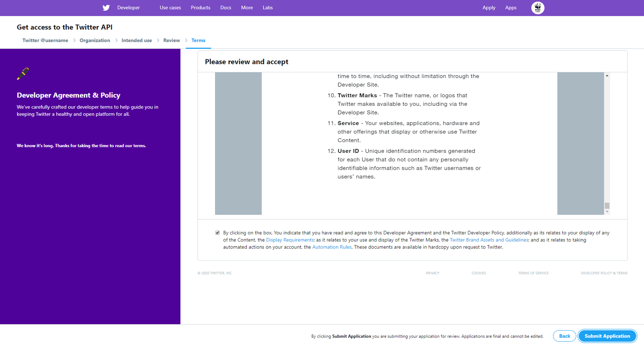This screenshot has width=644, height=347.
Task: Open Twitter Brand Assets and Guidelines link
Action: point(489,240)
